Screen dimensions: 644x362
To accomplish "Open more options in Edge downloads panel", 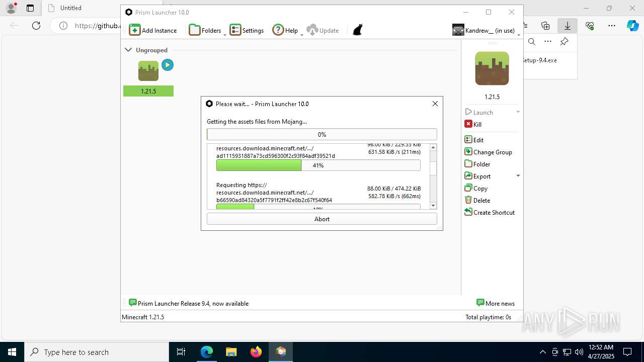I will (x=548, y=42).
